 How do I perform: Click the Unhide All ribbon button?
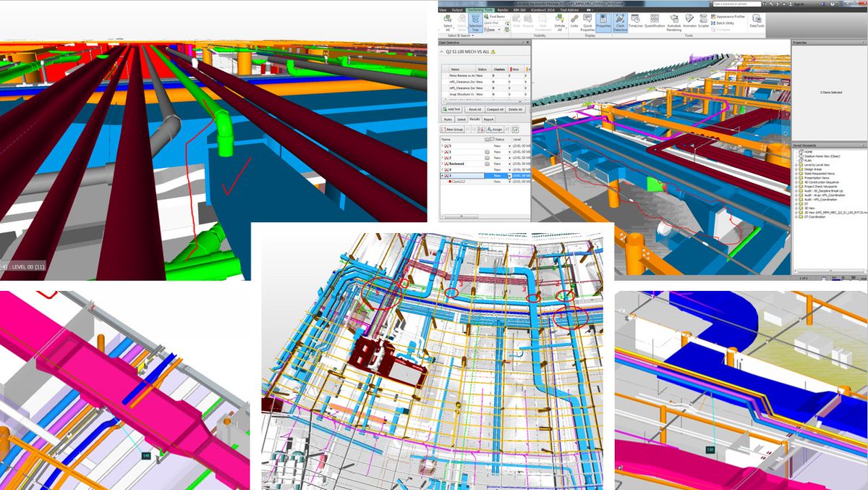pyautogui.click(x=560, y=22)
